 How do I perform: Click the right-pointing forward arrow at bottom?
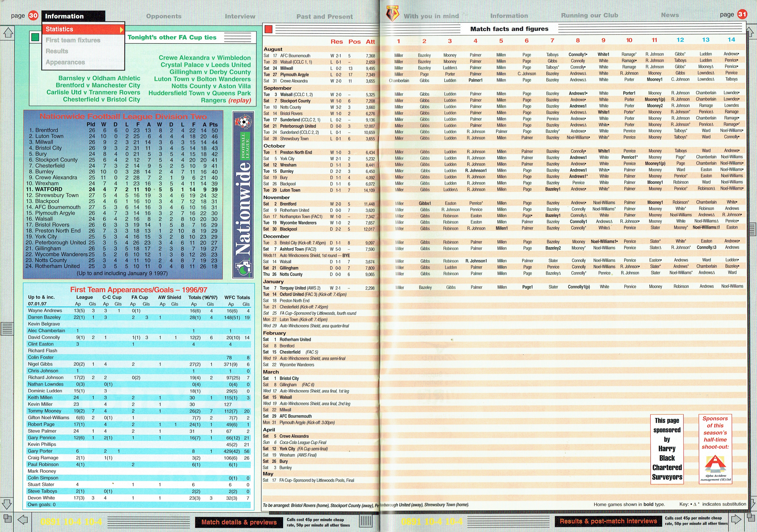coord(736,520)
